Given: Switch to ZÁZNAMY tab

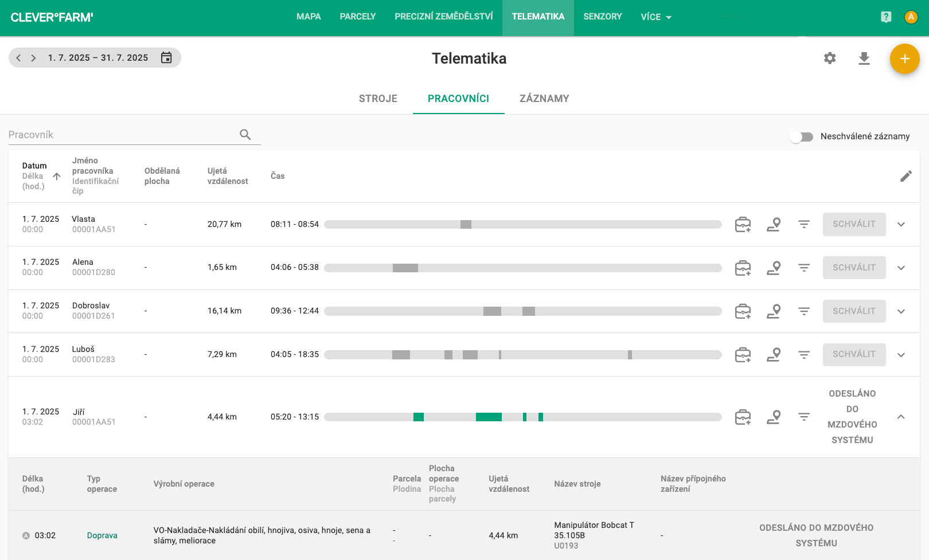Looking at the screenshot, I should coord(544,99).
